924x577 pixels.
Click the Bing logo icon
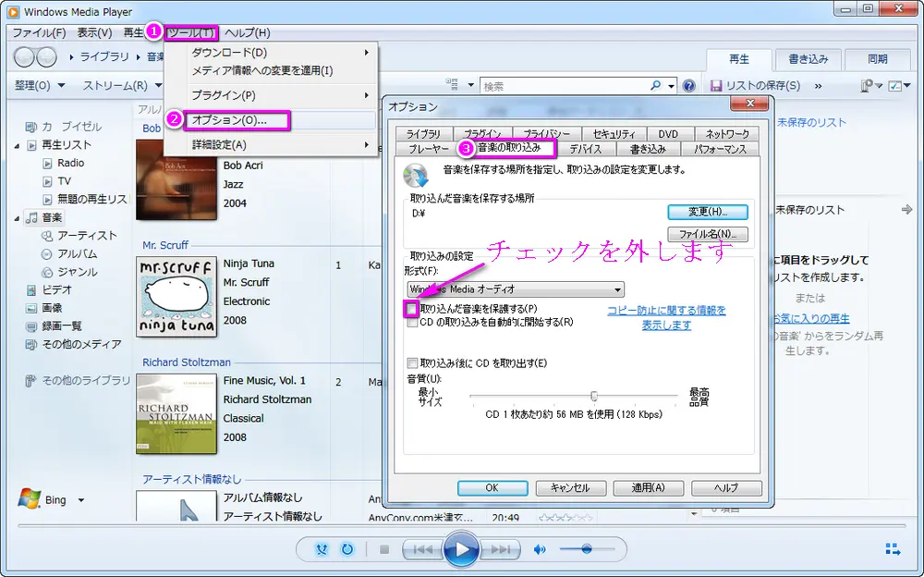point(29,499)
